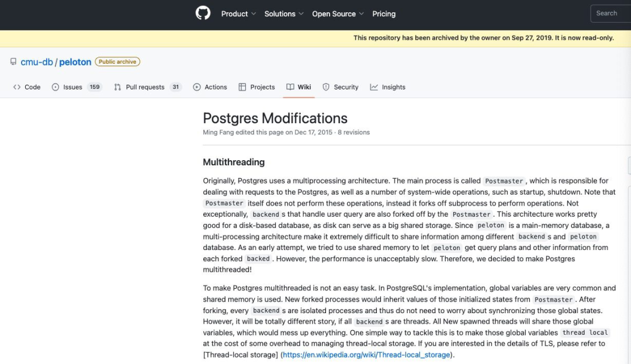Image resolution: width=631 pixels, height=364 pixels.
Task: Follow the Thread-local storage Wikipedia link
Action: [366, 355]
